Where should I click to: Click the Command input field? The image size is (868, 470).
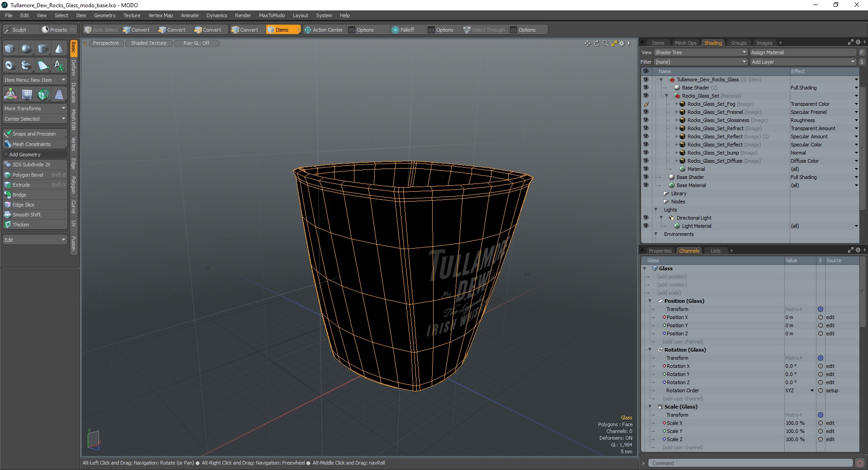coord(750,463)
